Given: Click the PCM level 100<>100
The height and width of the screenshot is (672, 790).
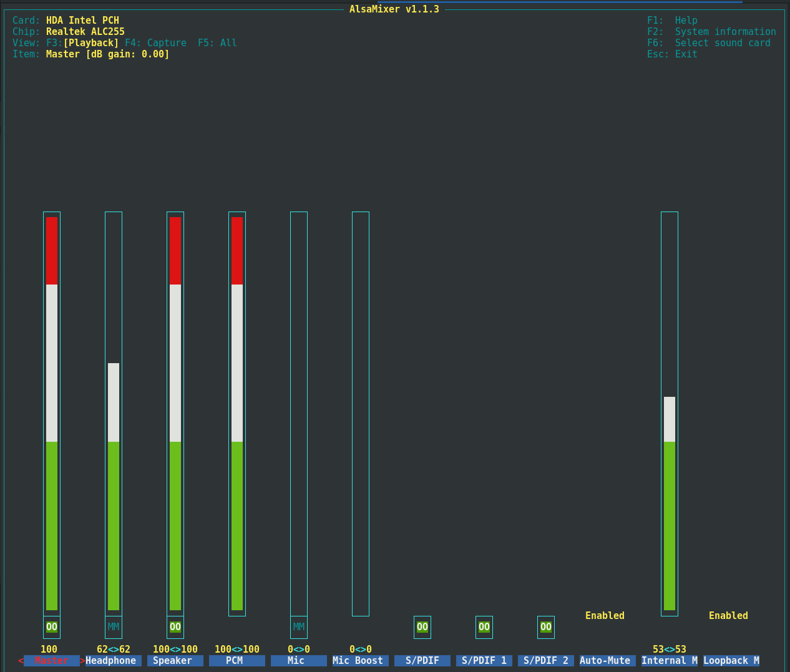Looking at the screenshot, I should pyautogui.click(x=237, y=650).
